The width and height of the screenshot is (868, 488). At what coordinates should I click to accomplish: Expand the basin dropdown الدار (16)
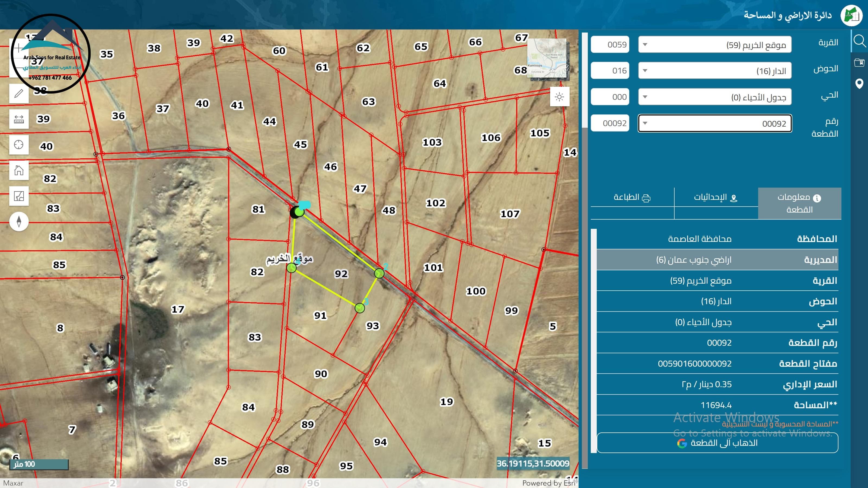(x=714, y=71)
